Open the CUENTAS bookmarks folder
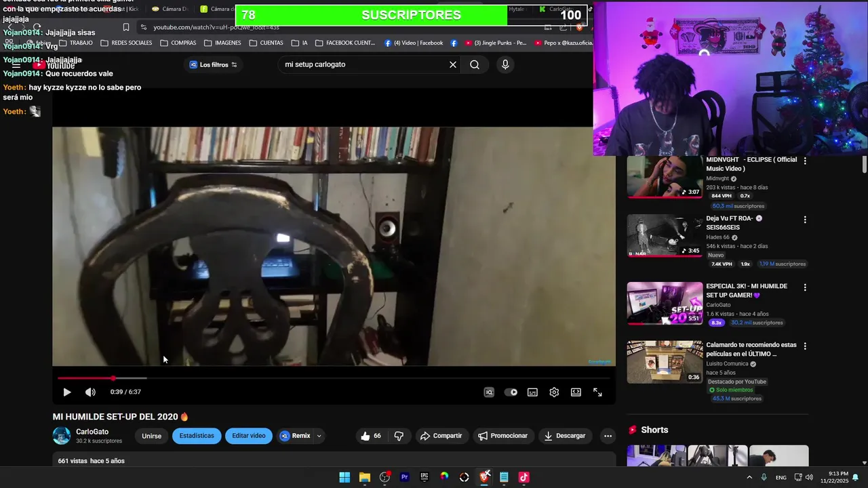 point(267,43)
